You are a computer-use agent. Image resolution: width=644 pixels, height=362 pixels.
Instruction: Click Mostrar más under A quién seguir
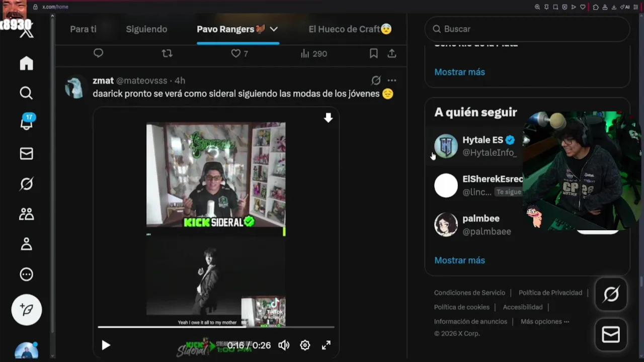pos(459,260)
